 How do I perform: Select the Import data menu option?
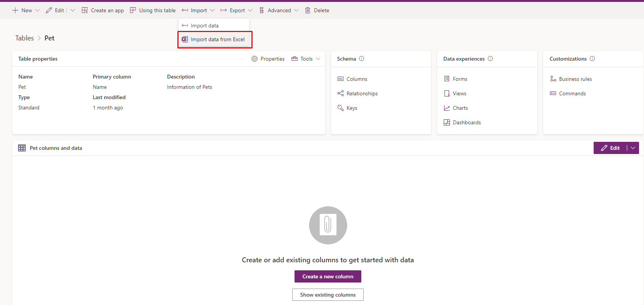204,26
